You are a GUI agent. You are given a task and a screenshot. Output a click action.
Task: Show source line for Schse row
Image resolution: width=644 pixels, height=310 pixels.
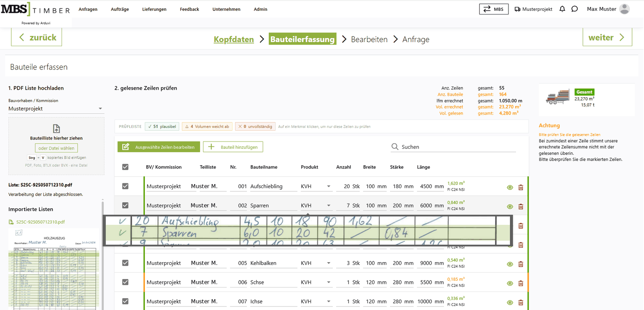click(x=510, y=283)
